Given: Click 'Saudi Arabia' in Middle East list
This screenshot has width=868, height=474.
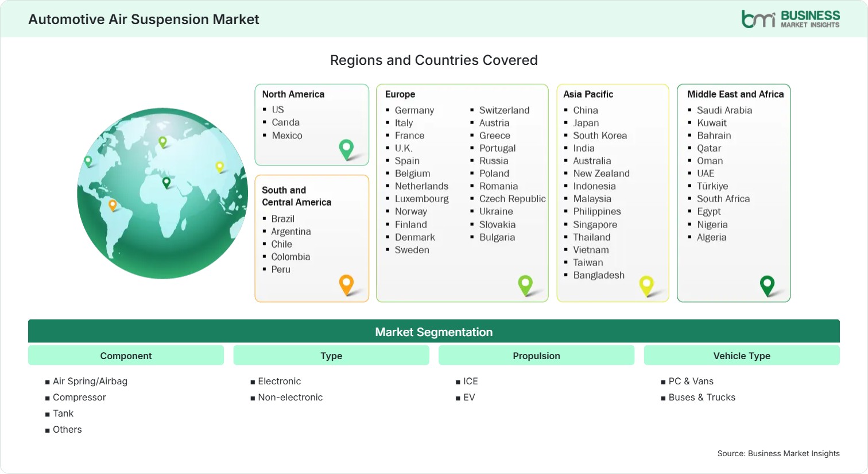Looking at the screenshot, I should coord(724,110).
